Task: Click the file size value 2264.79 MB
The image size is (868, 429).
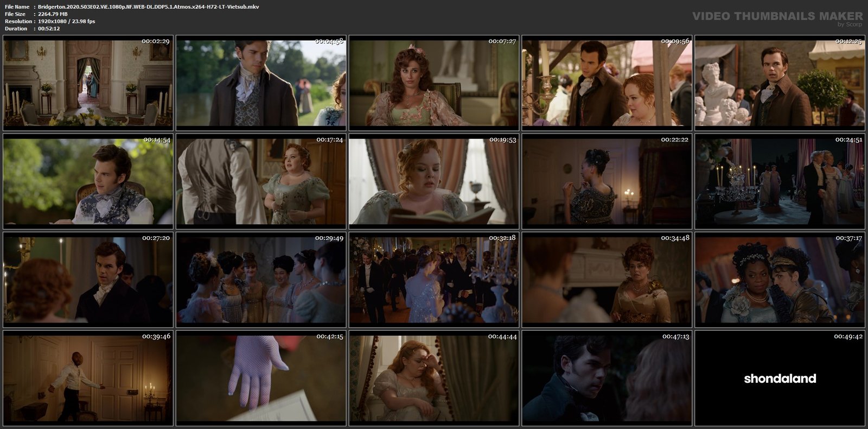Action: click(53, 14)
